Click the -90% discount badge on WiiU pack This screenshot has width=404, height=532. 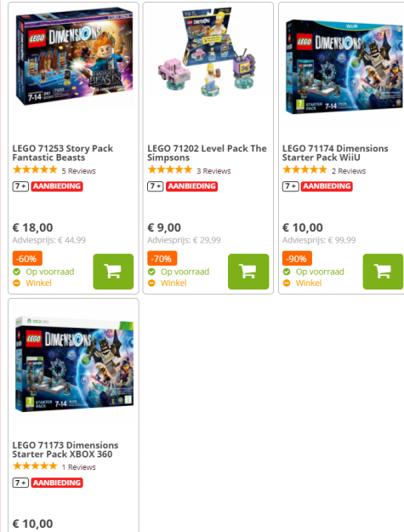coord(297,259)
